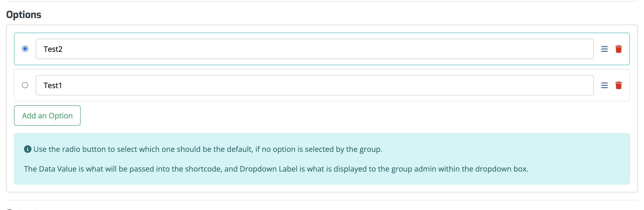
Task: Focus the Test1 option text field
Action: point(314,85)
